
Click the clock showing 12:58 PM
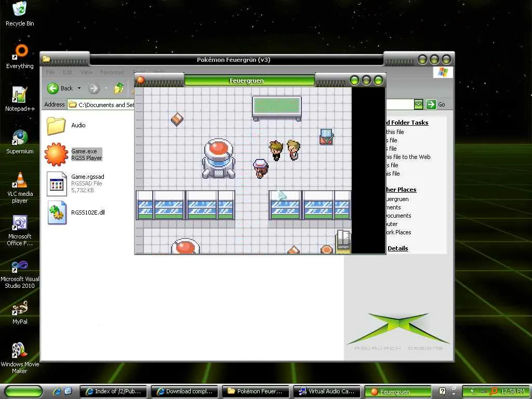[513, 392]
